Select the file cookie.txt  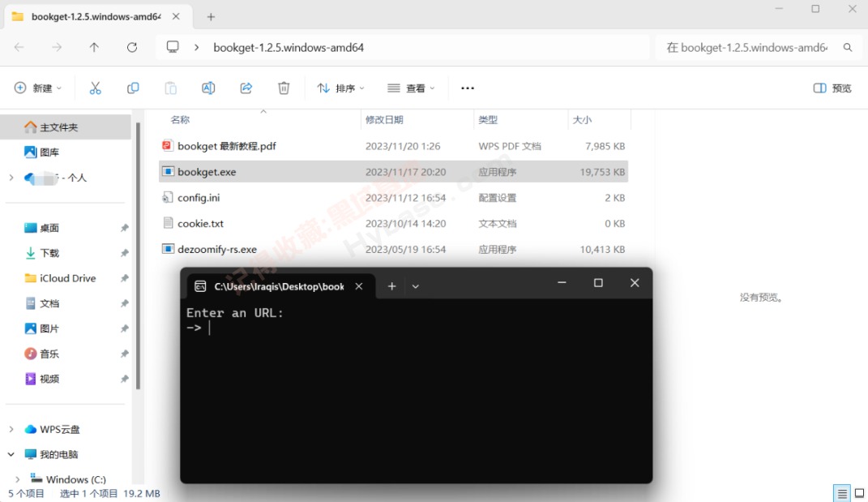(393, 223)
